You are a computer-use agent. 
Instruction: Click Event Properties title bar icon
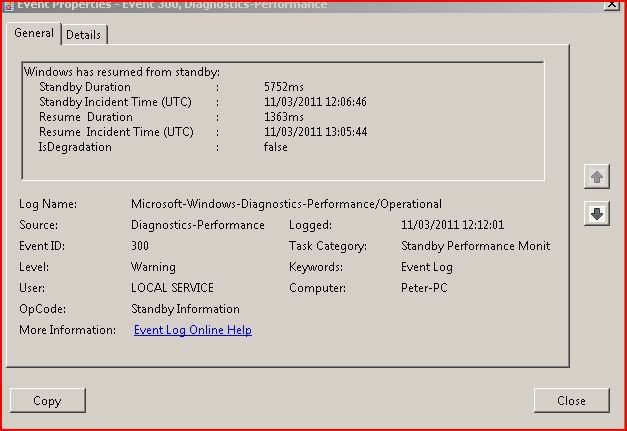[x=8, y=5]
